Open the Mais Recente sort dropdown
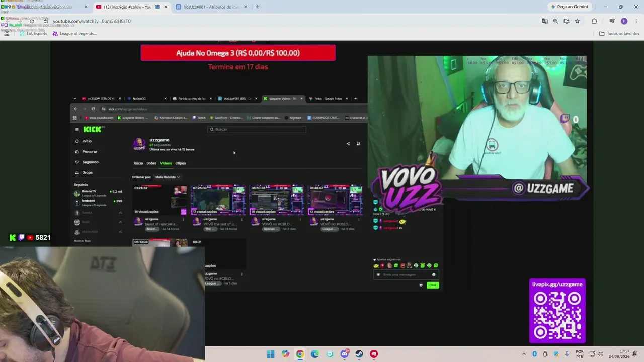This screenshot has width=644, height=362. tap(168, 177)
